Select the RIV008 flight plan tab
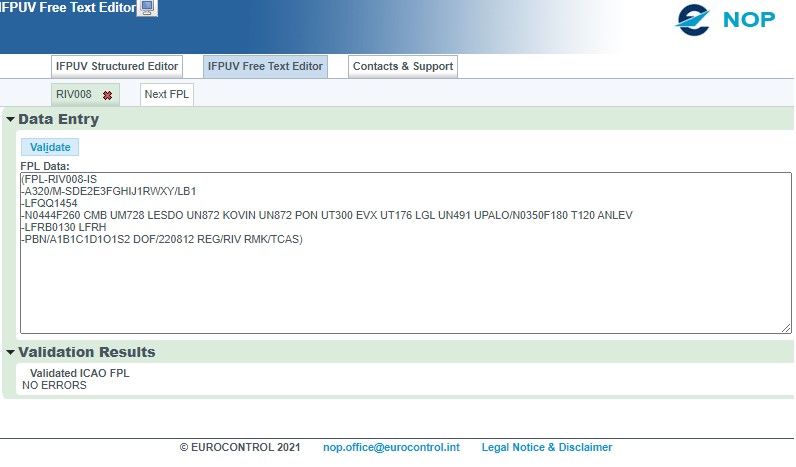Image resolution: width=796 pixels, height=467 pixels. point(74,94)
